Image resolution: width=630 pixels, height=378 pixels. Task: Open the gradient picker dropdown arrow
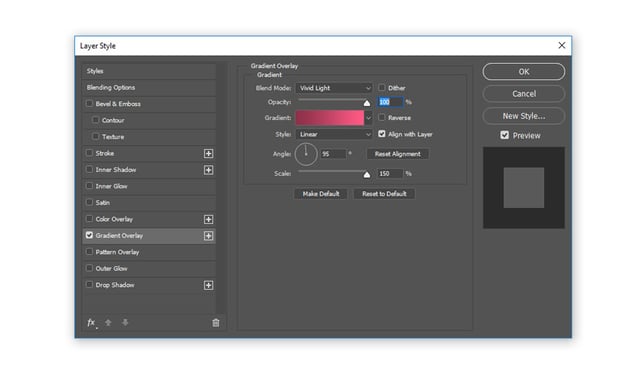(x=368, y=118)
